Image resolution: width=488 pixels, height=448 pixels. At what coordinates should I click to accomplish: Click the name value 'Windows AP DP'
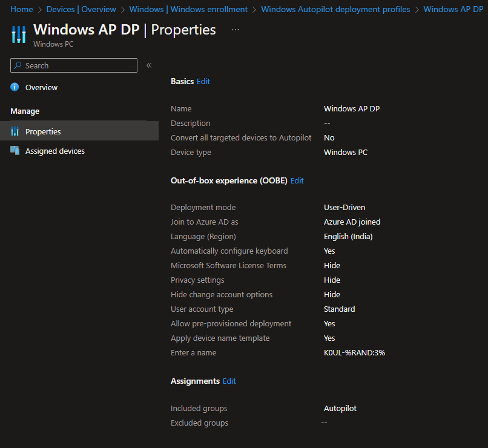click(352, 108)
